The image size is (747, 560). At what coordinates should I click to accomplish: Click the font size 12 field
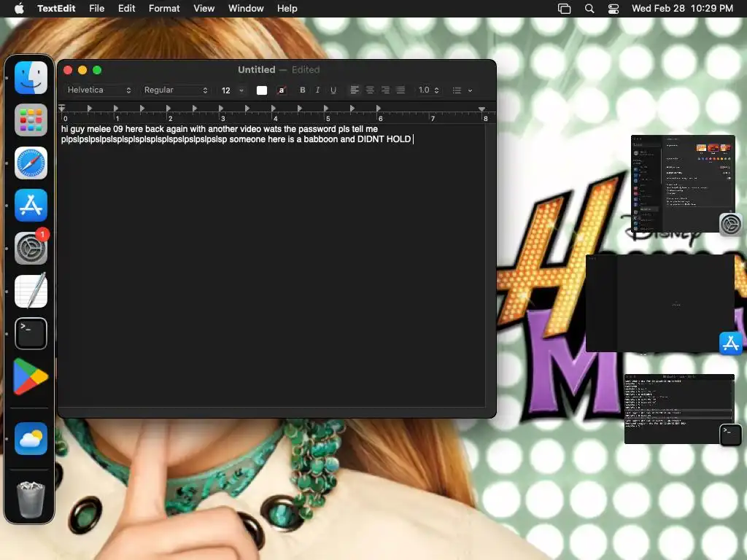(226, 90)
